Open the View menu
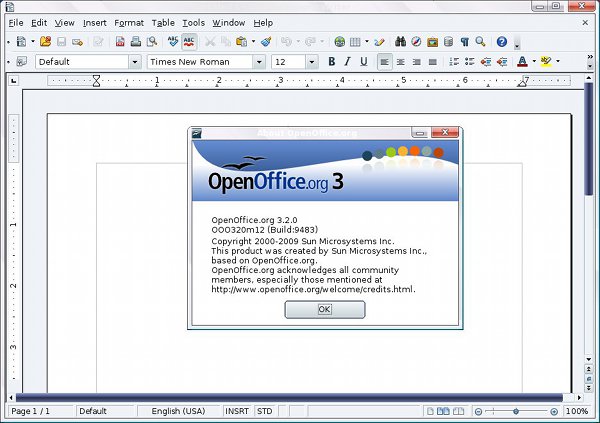 coord(64,23)
